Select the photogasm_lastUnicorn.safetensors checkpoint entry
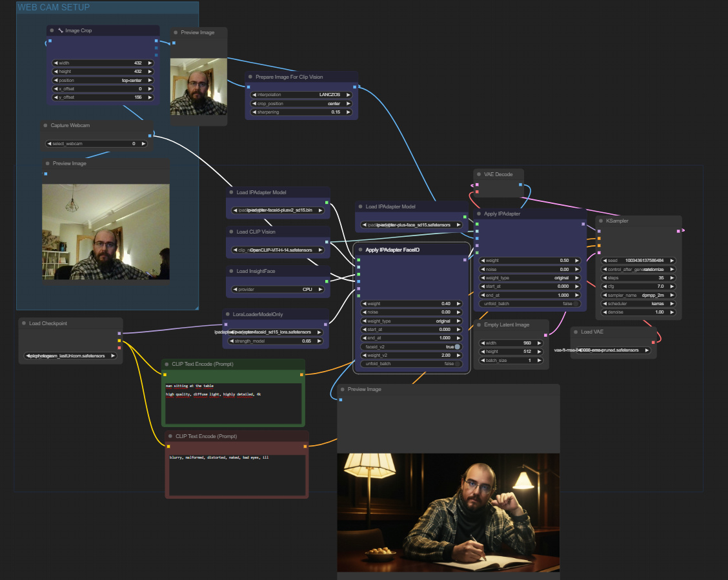This screenshot has height=580, width=728. point(68,355)
